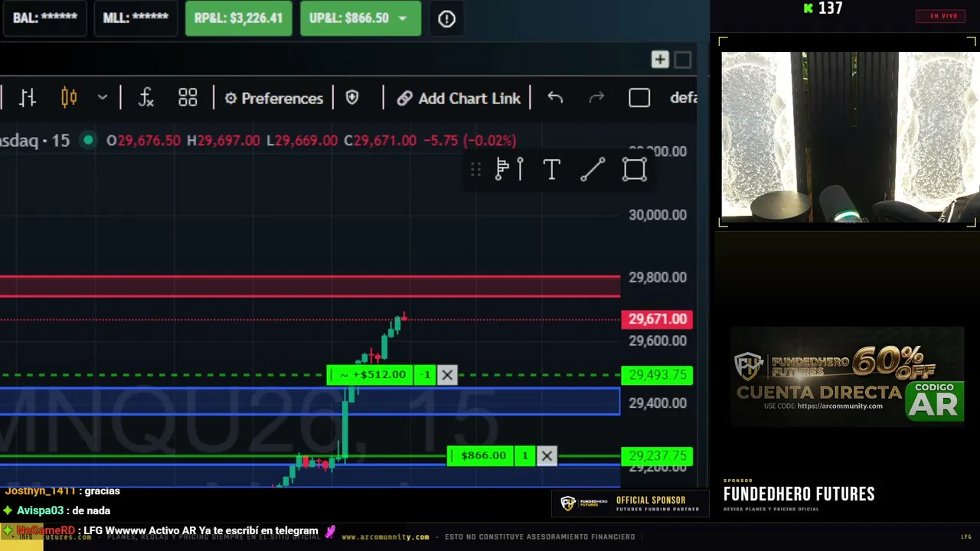Open the compare symbols bars icon
This screenshot has height=551, width=980.
[x=28, y=98]
